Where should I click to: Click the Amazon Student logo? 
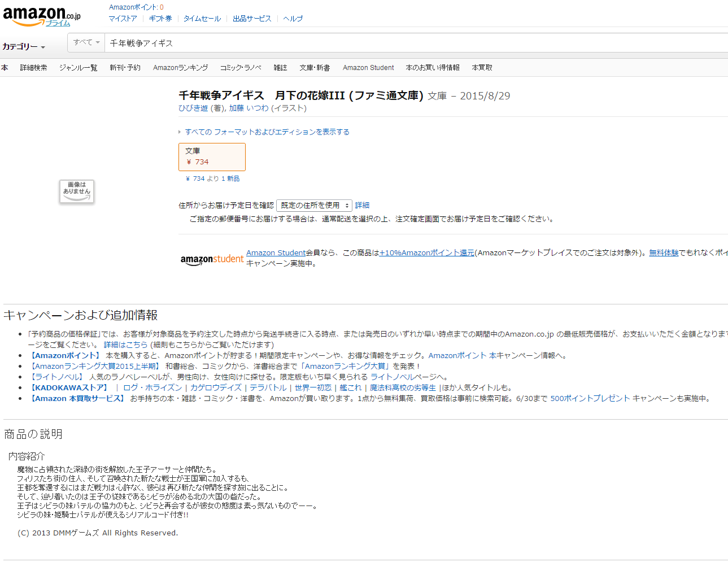tap(212, 259)
